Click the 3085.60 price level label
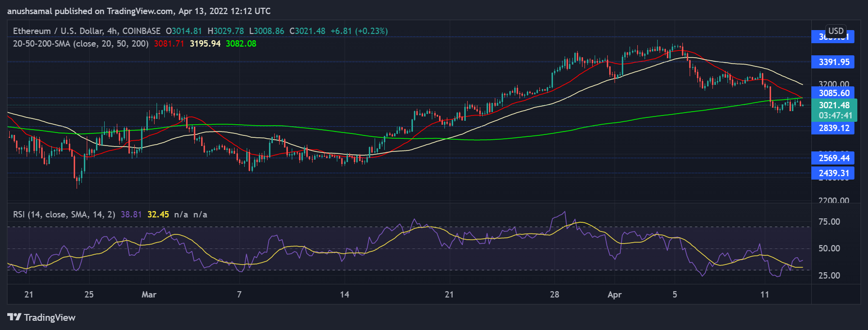Image resolution: width=868 pixels, height=330 pixels. coord(834,93)
